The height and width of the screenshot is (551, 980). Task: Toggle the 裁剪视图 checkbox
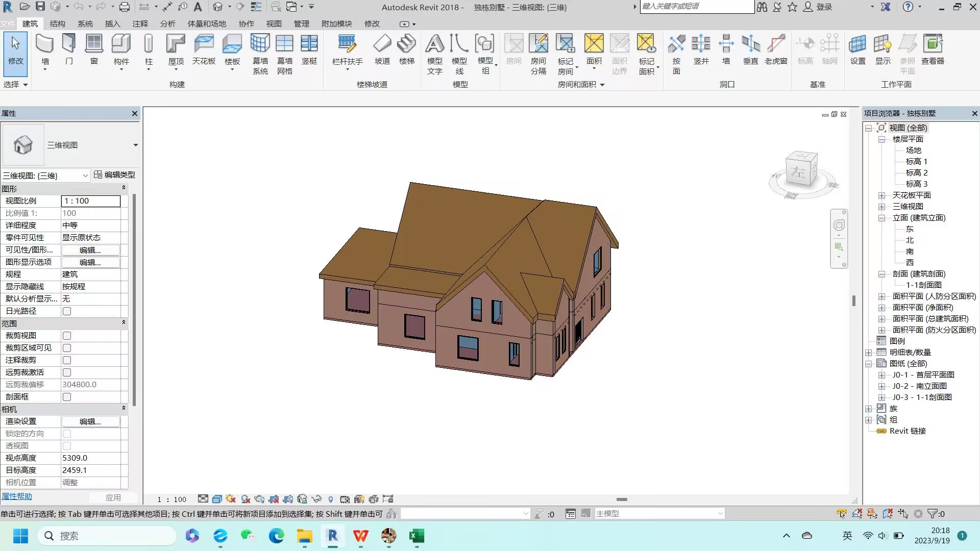coord(67,336)
